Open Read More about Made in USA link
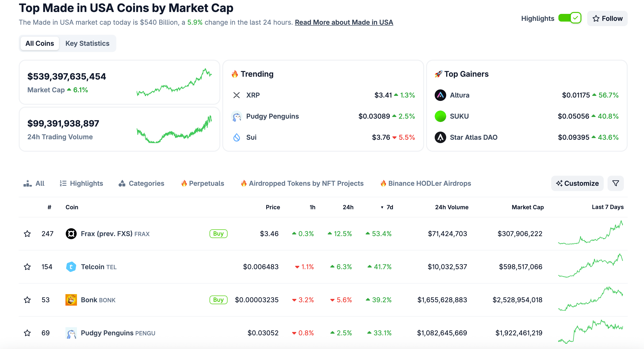This screenshot has height=349, width=644. coord(344,22)
